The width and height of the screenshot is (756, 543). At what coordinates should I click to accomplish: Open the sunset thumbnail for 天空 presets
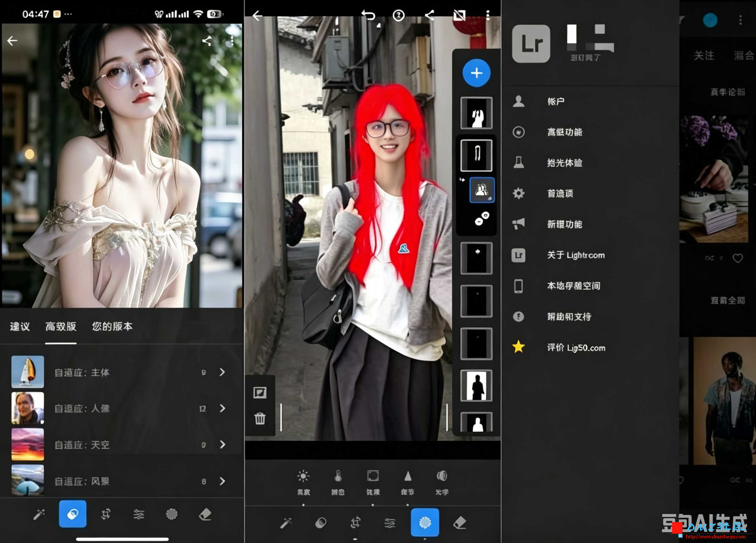pyautogui.click(x=28, y=444)
